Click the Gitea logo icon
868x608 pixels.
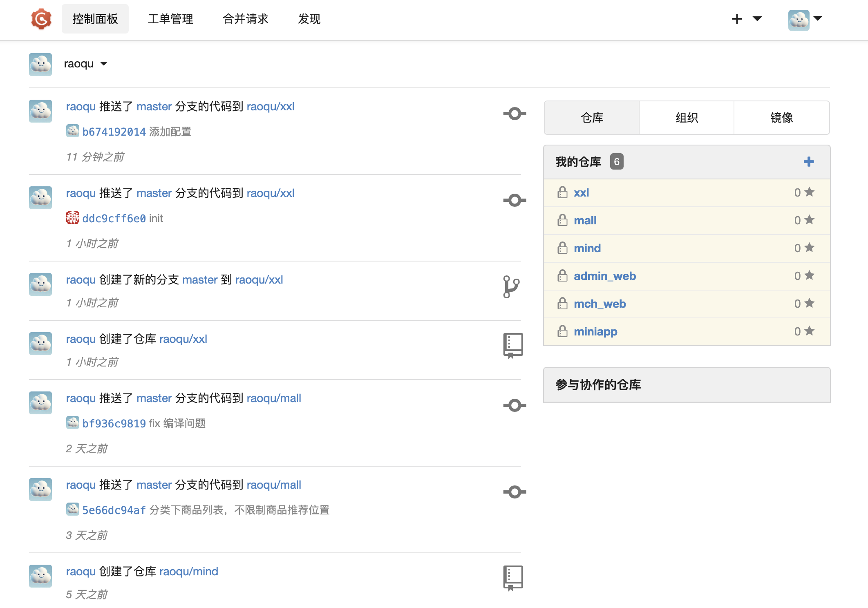tap(41, 19)
